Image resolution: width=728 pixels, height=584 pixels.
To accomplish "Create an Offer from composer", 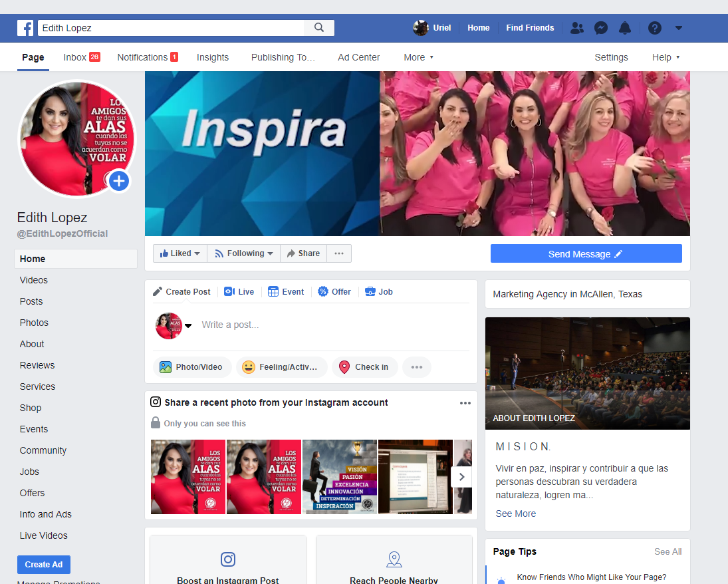I will (334, 292).
